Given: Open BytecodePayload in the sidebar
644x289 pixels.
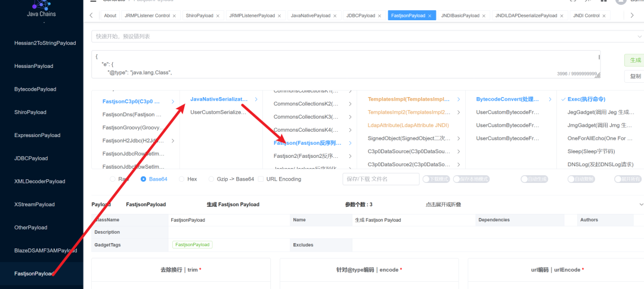Looking at the screenshot, I should click(35, 89).
